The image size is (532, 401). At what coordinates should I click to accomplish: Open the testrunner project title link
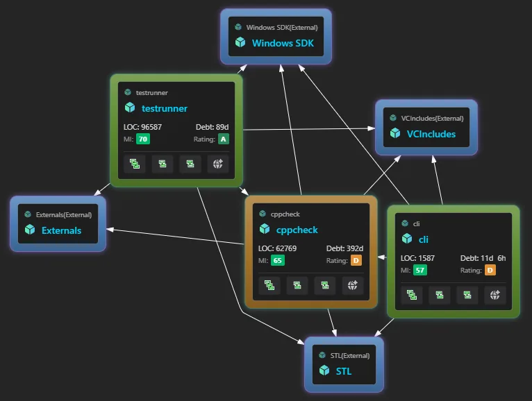(x=165, y=108)
